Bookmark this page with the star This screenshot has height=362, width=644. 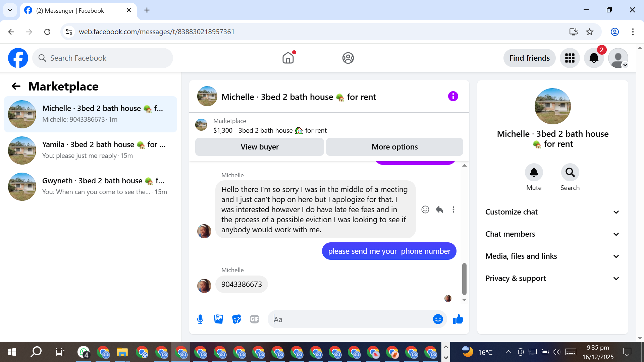point(590,32)
